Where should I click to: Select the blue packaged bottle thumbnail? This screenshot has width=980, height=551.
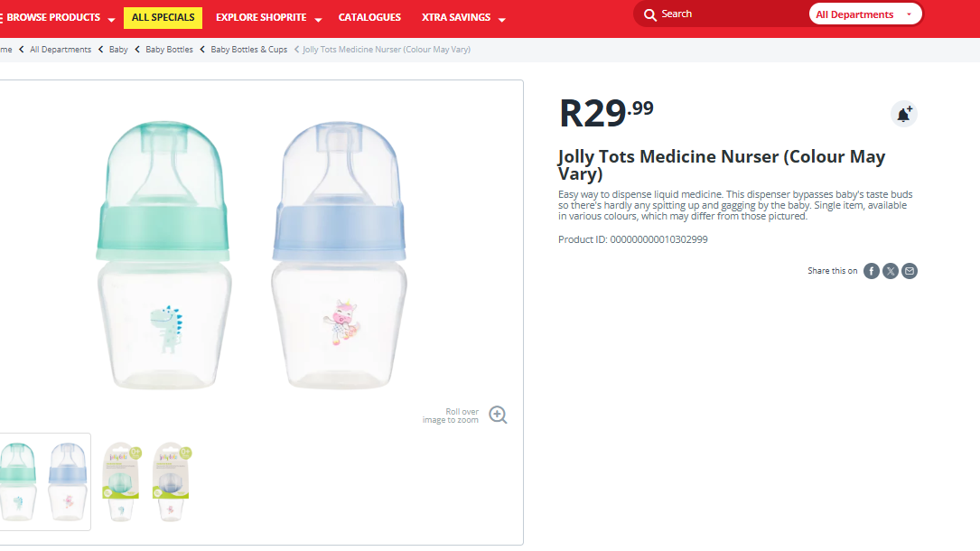pyautogui.click(x=171, y=481)
